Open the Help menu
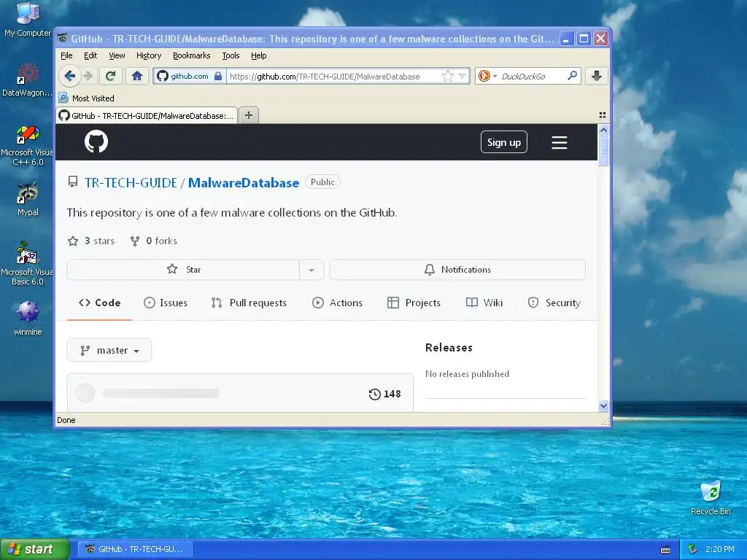Image resolution: width=747 pixels, height=560 pixels. (259, 55)
